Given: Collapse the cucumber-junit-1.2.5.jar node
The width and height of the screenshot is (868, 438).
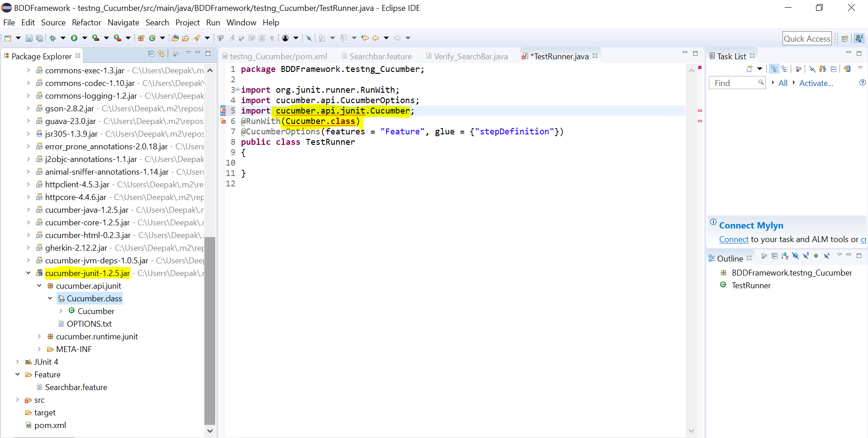Looking at the screenshot, I should point(28,273).
